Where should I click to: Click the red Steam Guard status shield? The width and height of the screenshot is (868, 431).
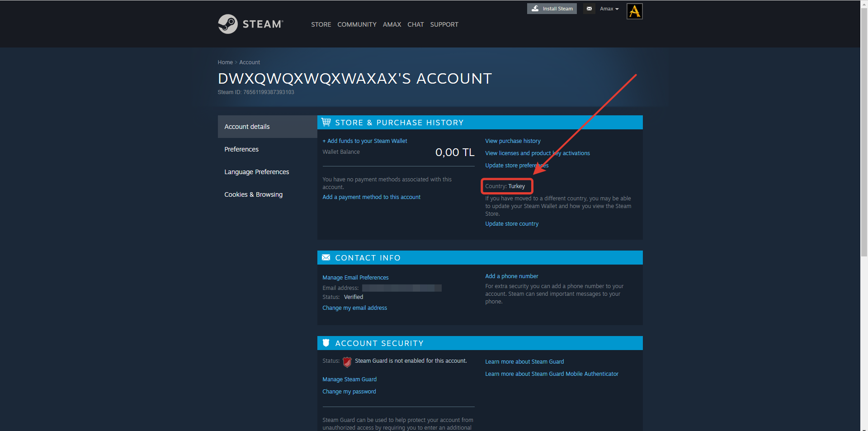(x=347, y=362)
